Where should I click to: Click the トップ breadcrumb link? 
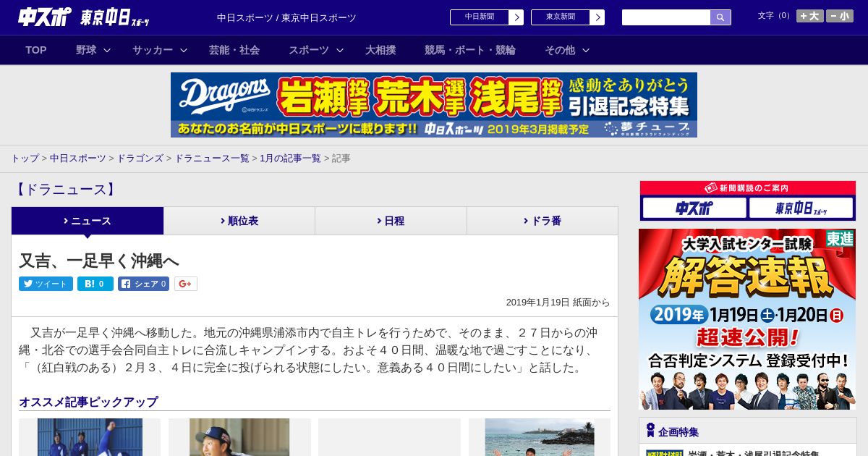[25, 159]
